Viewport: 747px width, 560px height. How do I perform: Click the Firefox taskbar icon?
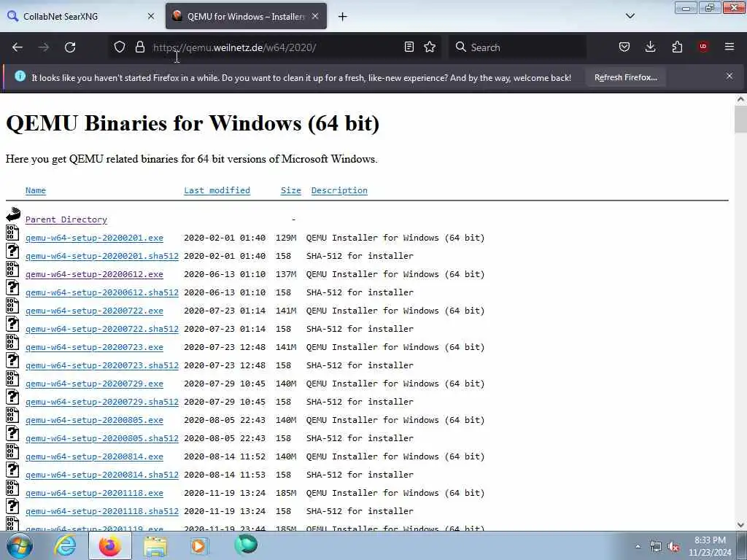coord(109,545)
